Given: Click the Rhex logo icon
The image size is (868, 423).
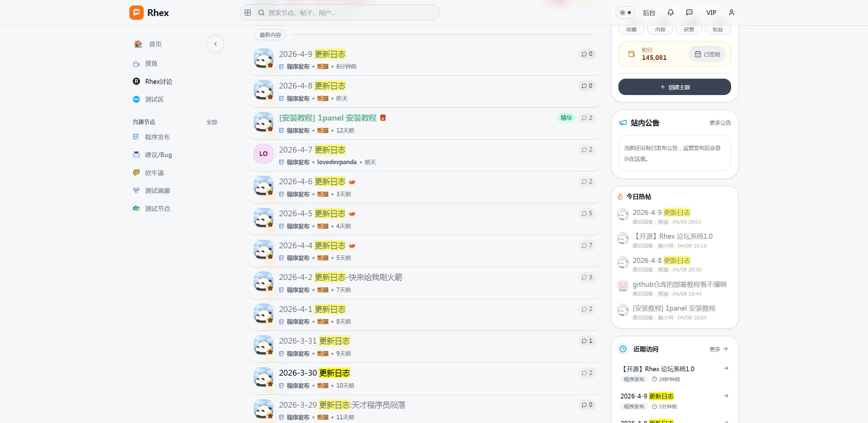Looking at the screenshot, I should 136,13.
